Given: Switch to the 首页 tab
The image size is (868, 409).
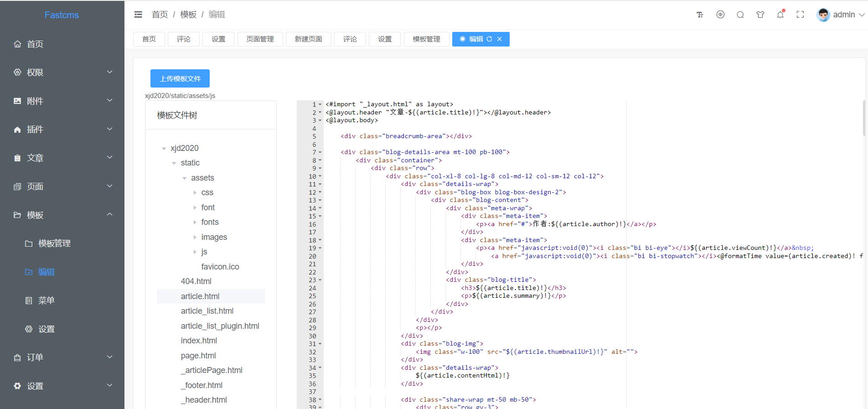Looking at the screenshot, I should [149, 39].
